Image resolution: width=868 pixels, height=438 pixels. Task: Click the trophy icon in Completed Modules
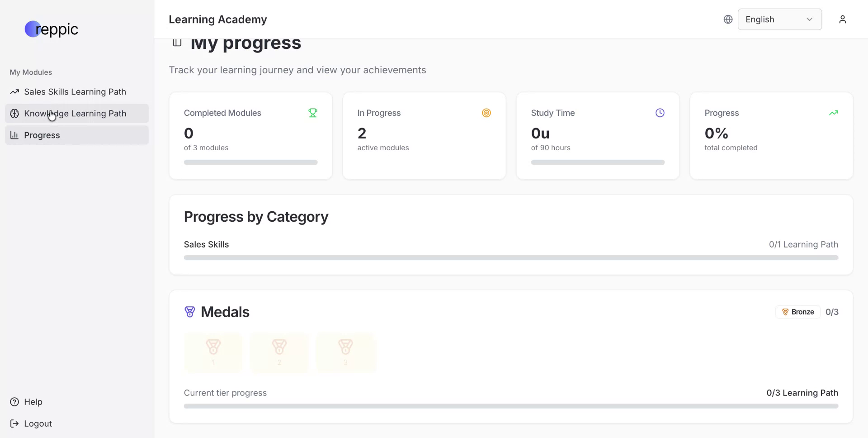[313, 113]
